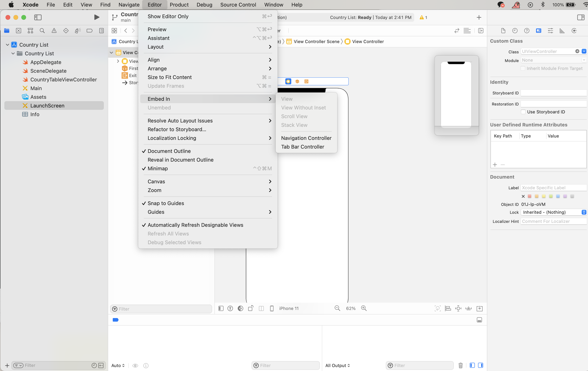
Task: Hide the debug area button
Action: (479, 320)
